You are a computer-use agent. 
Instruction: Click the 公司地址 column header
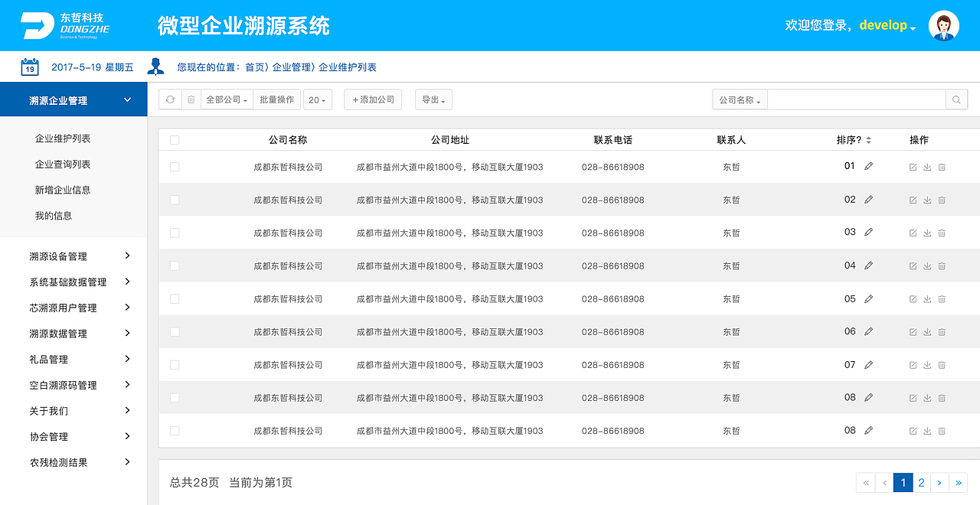point(450,140)
